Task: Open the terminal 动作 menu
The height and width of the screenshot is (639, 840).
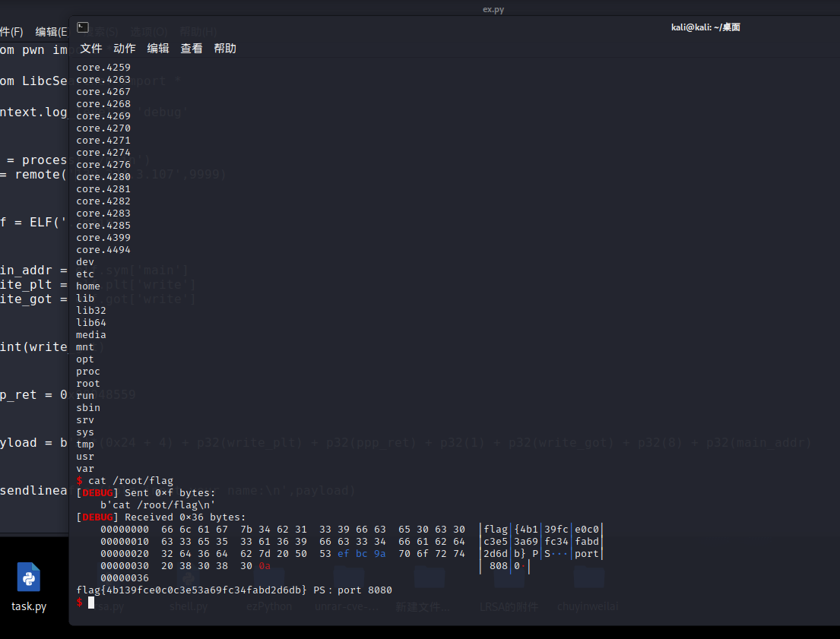Action: [125, 49]
